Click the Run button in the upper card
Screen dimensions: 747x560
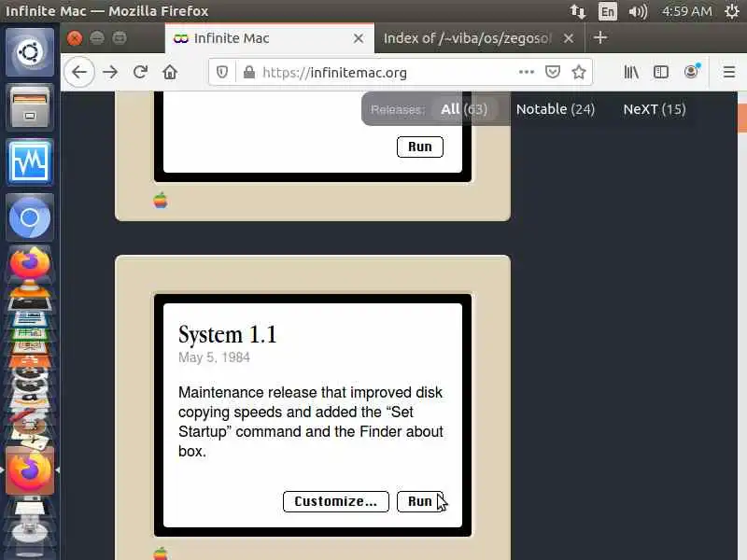419,147
